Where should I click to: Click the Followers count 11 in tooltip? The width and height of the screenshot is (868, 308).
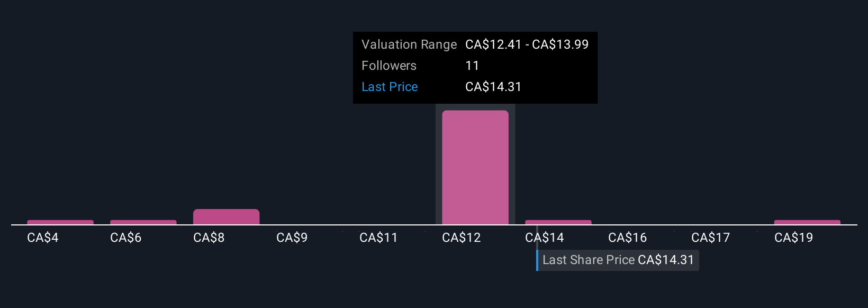tap(472, 66)
